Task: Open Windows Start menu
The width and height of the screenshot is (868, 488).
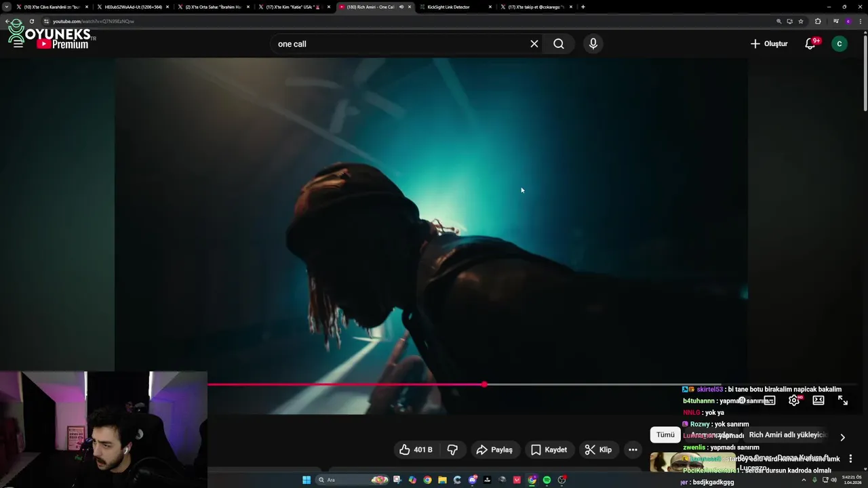Action: [x=307, y=480]
